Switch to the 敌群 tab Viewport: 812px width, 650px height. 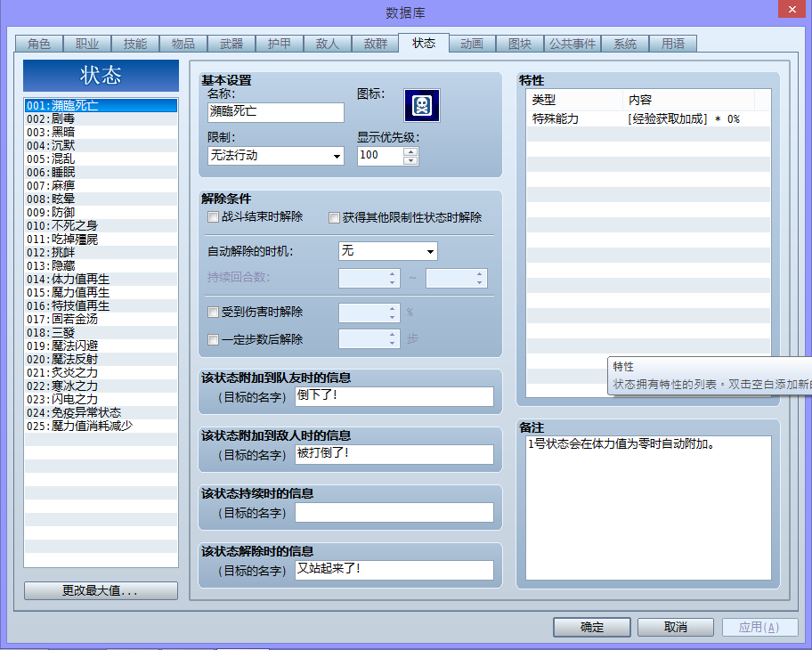(x=376, y=44)
